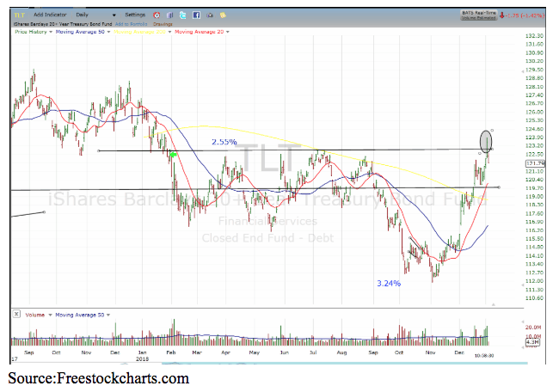Viewport: 559px width, 392px height.
Task: Click the 2.55% chart annotation
Action: [x=224, y=142]
